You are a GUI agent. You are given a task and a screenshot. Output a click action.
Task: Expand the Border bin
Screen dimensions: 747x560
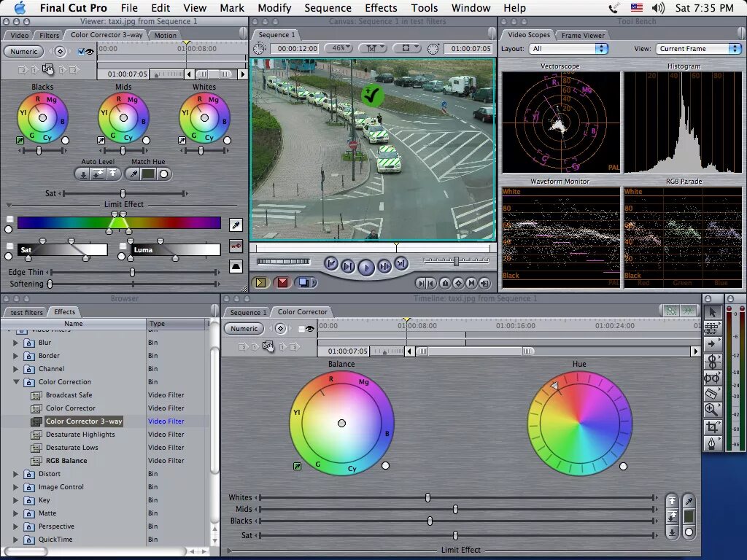click(x=16, y=356)
